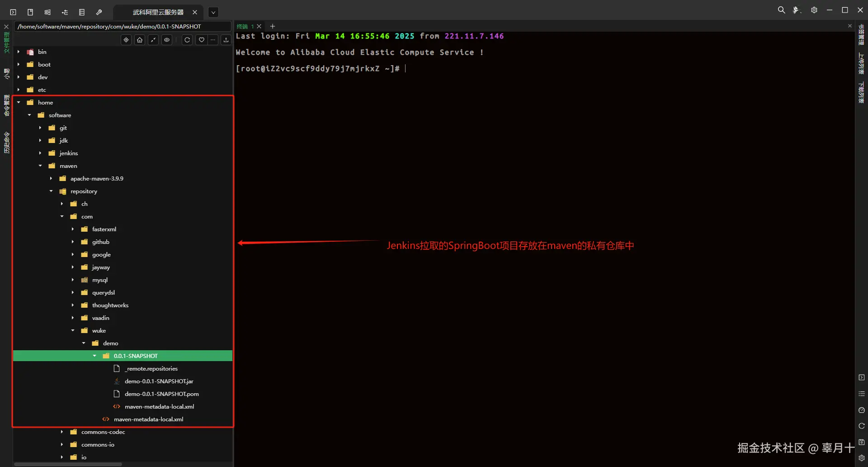Expand the boot folder
Screen dimensions: 868x467
[x=19, y=65]
